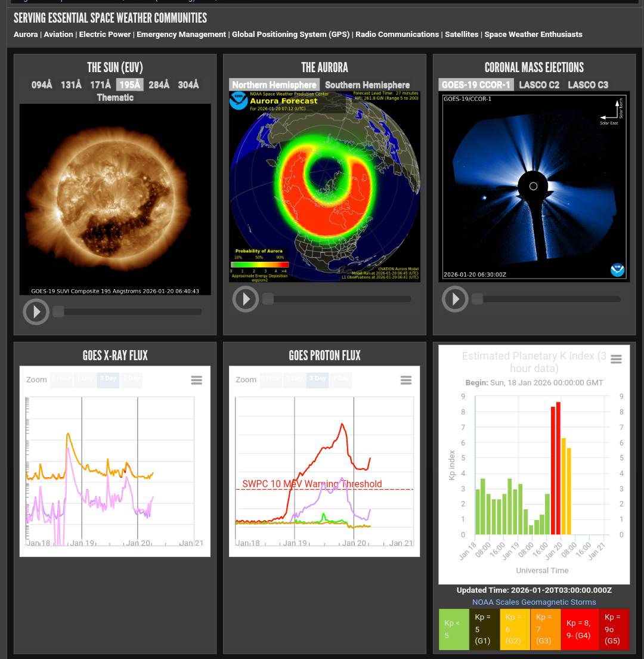Viewport: 644px width, 659px height.
Task: Click the GOES PROTON FLUX heading
Action: click(x=325, y=355)
